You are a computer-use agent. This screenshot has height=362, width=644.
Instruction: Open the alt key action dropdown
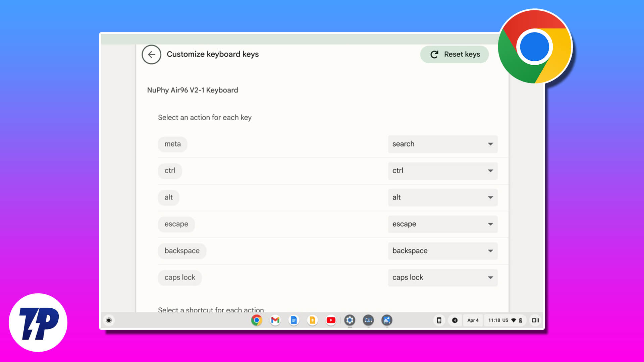coord(443,197)
